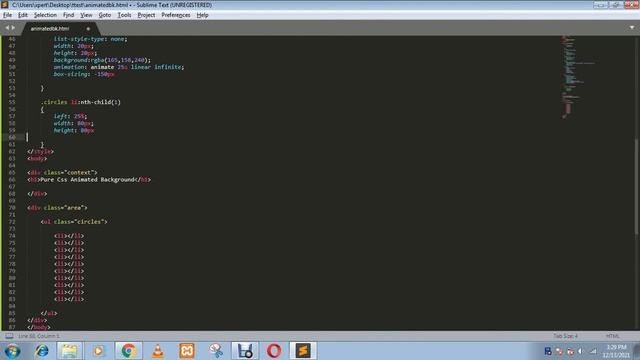Open the HTML syntax selector
This screenshot has height=360, width=640.
pyautogui.click(x=613, y=336)
